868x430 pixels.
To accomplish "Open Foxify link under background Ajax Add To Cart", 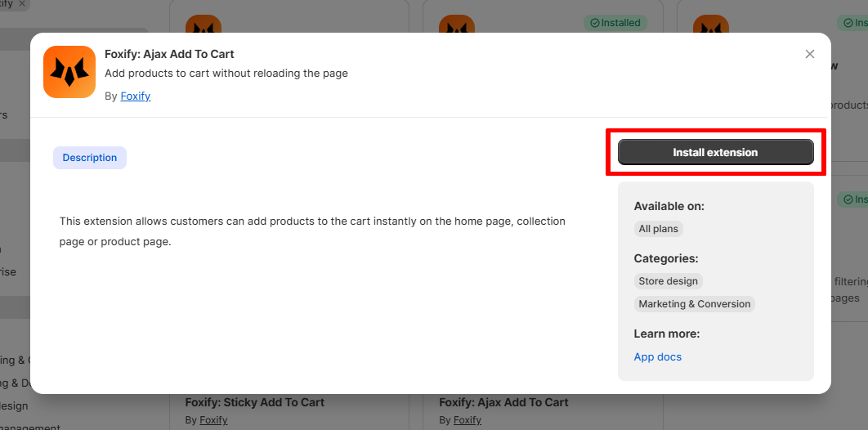I will click(x=468, y=420).
